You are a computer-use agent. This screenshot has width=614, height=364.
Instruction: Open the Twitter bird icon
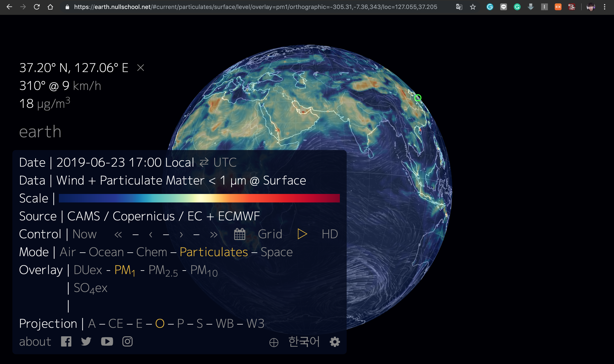tap(86, 341)
